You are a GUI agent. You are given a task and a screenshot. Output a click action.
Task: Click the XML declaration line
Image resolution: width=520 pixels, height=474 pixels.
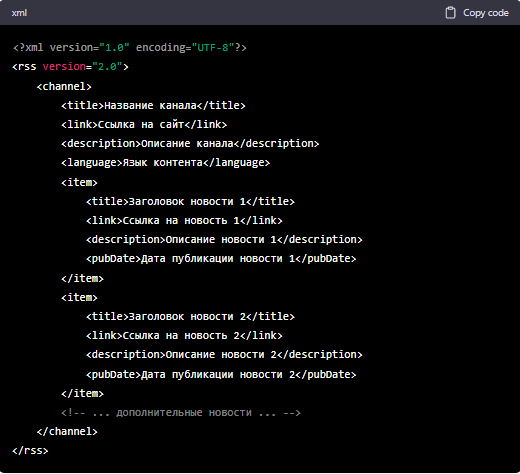129,48
